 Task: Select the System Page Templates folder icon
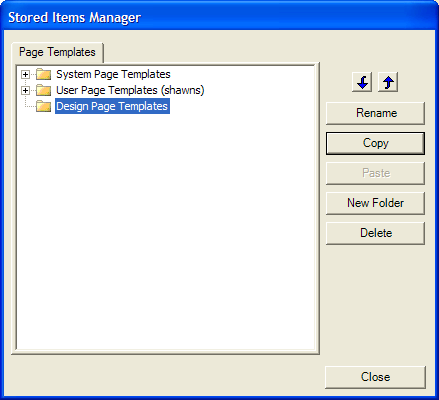pos(43,74)
